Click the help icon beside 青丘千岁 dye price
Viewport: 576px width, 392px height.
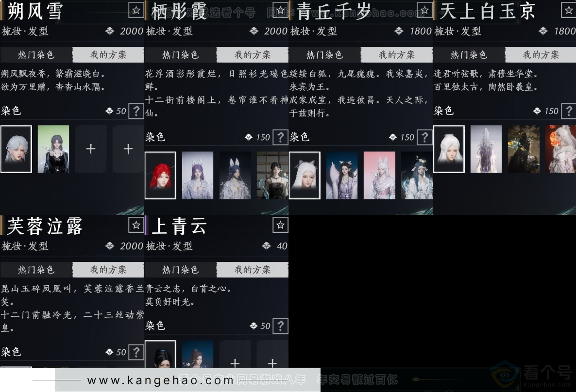(x=424, y=137)
